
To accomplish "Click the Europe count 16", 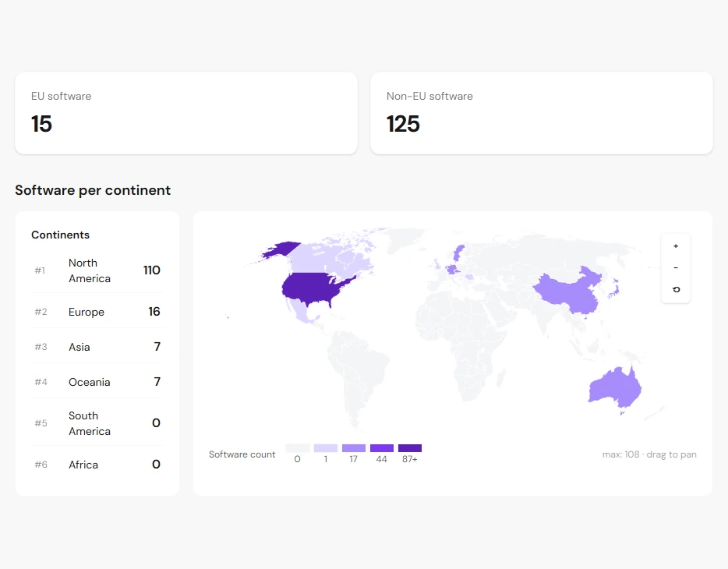I will 154,312.
